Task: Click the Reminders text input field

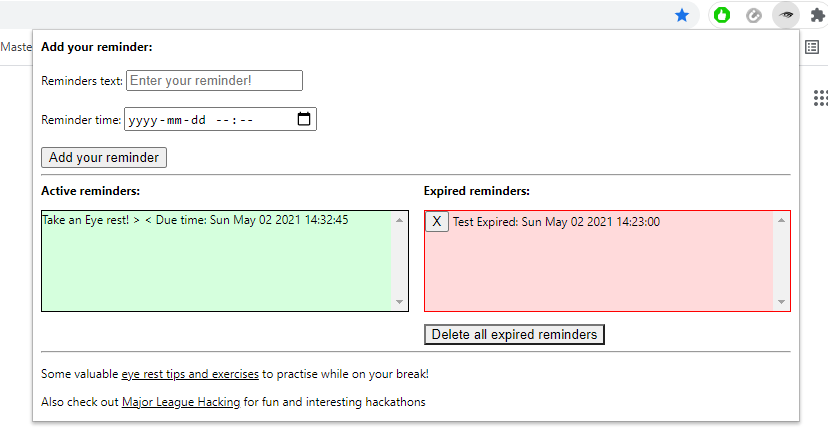Action: (x=214, y=81)
